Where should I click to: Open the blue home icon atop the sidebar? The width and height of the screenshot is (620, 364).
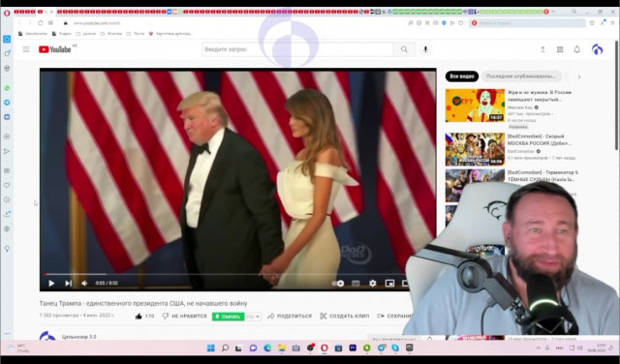[x=7, y=39]
